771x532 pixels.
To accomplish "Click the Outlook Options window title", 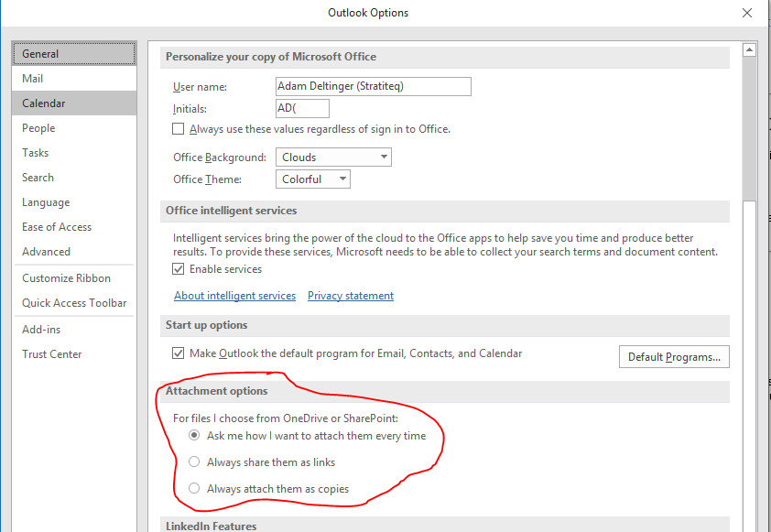I will pyautogui.click(x=368, y=13).
